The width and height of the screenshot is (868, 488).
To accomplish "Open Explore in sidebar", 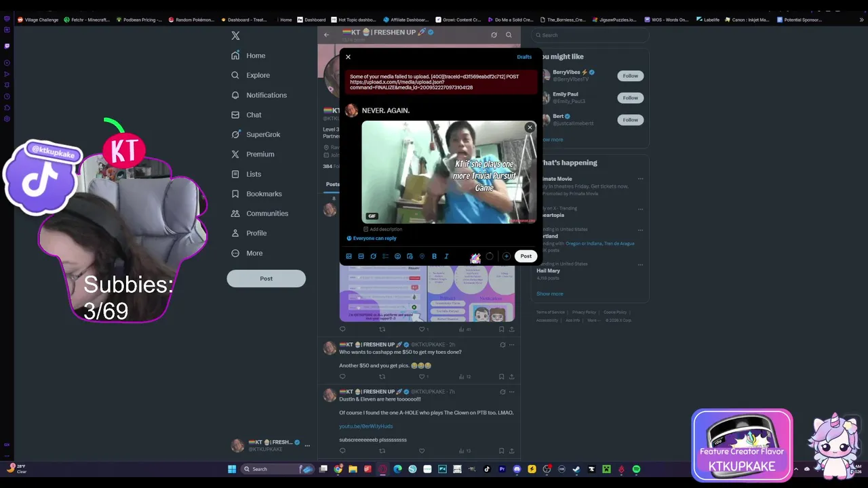I will pos(250,75).
